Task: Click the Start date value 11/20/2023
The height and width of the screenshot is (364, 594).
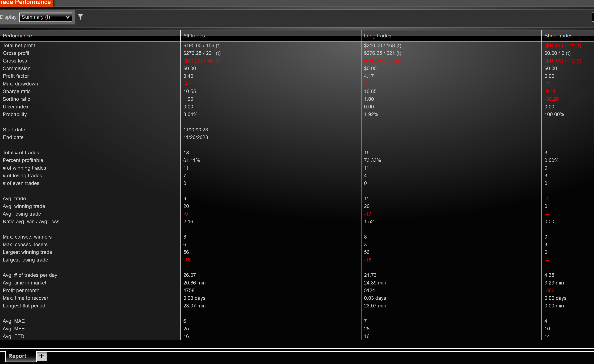Action: [x=196, y=130]
